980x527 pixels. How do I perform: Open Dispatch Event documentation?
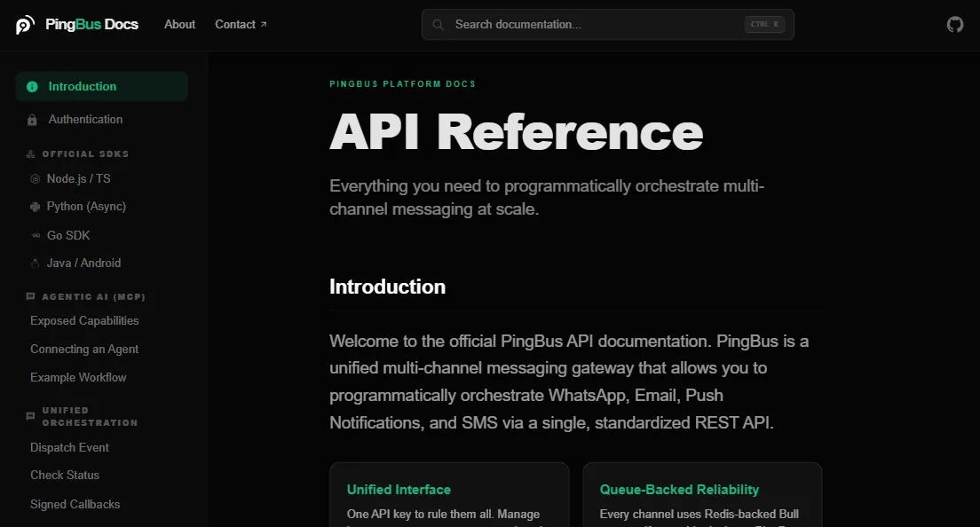pyautogui.click(x=69, y=448)
